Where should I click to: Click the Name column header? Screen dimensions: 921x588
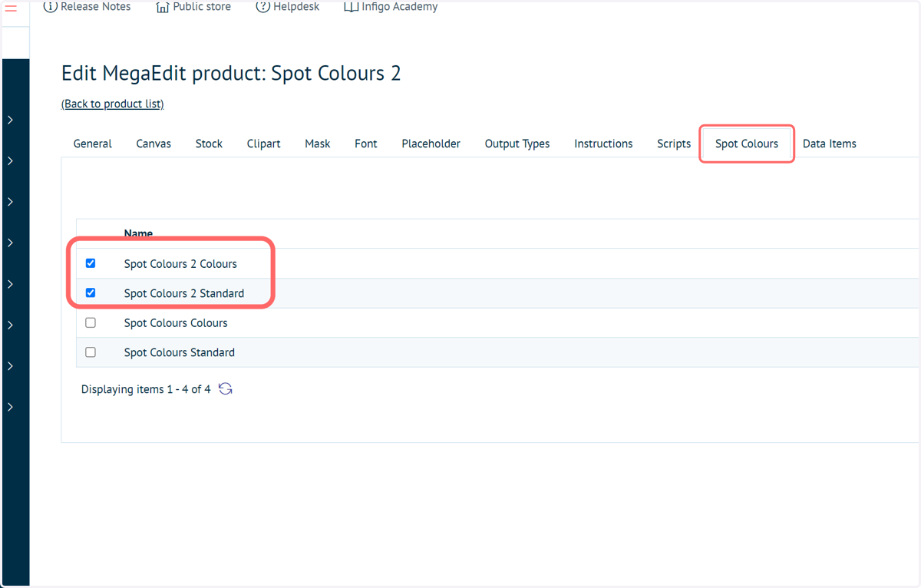138,233
